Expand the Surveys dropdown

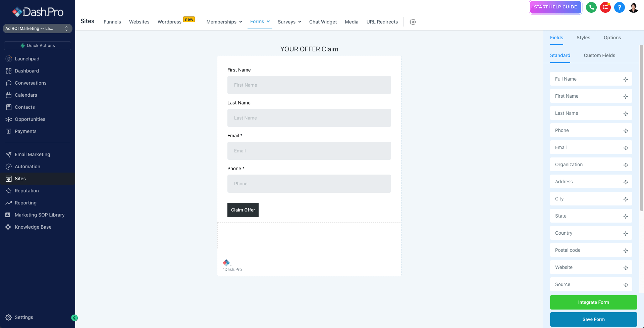pos(289,21)
